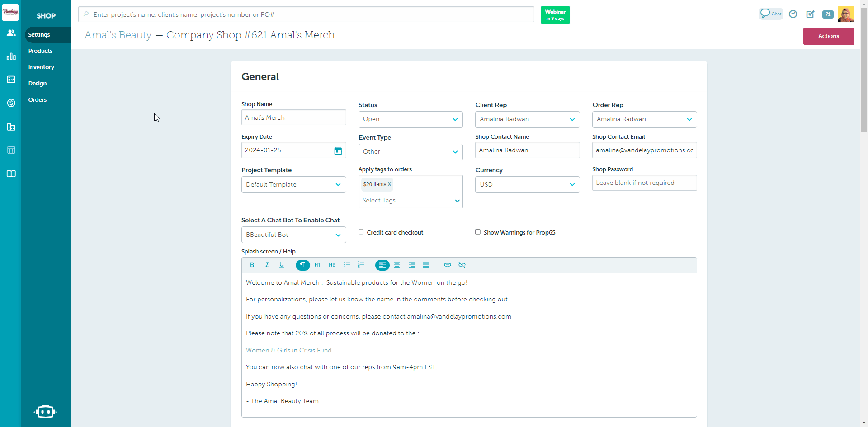Open the expiry date calendar picker

click(x=338, y=151)
